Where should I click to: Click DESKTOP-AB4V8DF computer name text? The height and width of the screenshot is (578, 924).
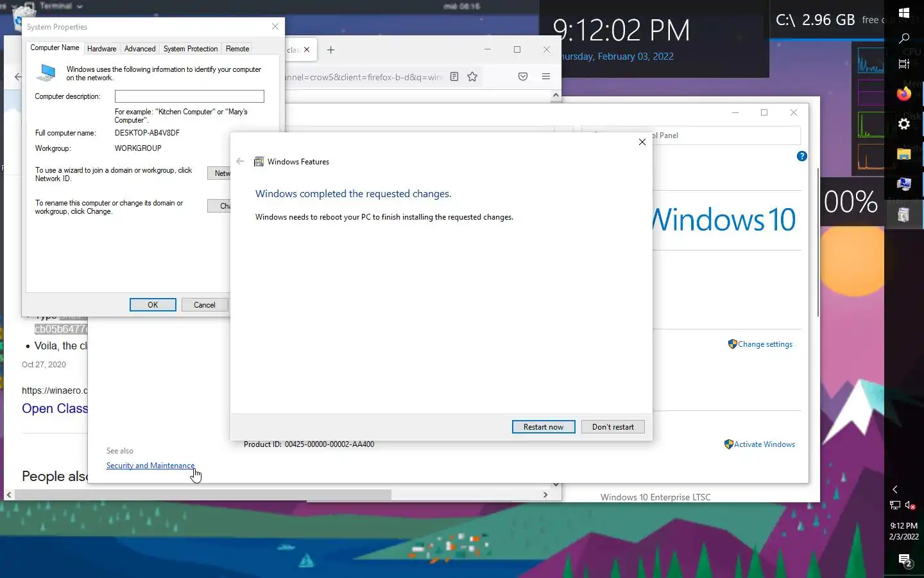[x=147, y=133]
